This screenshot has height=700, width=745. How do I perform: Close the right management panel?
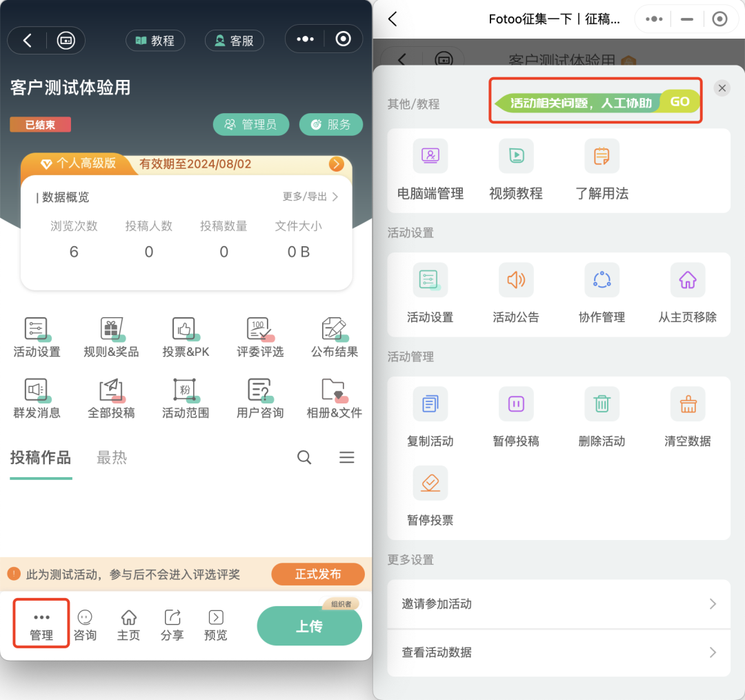click(x=722, y=88)
